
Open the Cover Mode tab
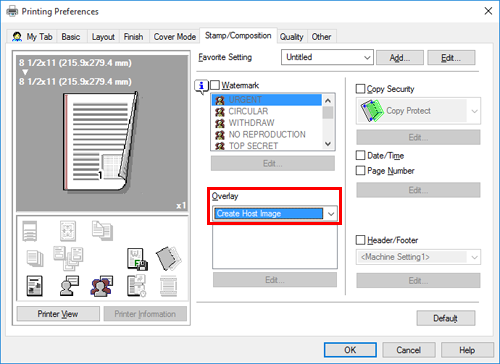(x=174, y=37)
